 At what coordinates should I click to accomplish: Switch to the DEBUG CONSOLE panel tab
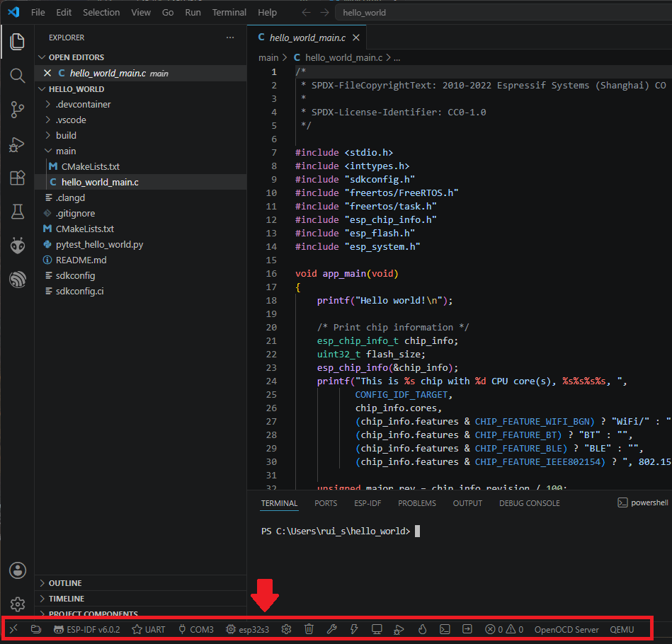click(x=529, y=503)
